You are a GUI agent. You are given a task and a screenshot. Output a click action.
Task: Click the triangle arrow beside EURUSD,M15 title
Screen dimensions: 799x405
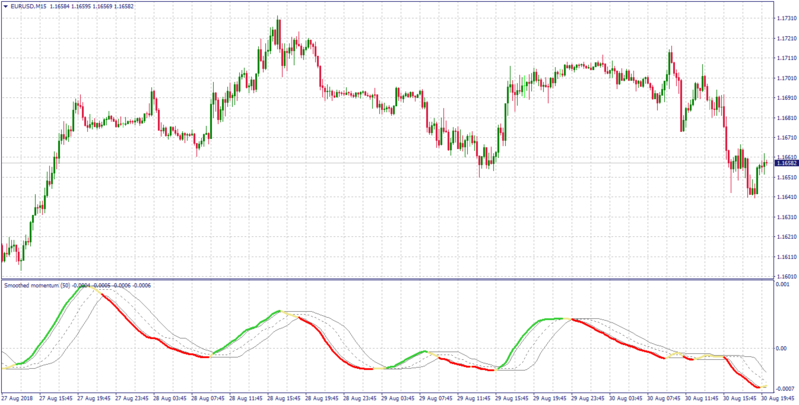(x=5, y=5)
